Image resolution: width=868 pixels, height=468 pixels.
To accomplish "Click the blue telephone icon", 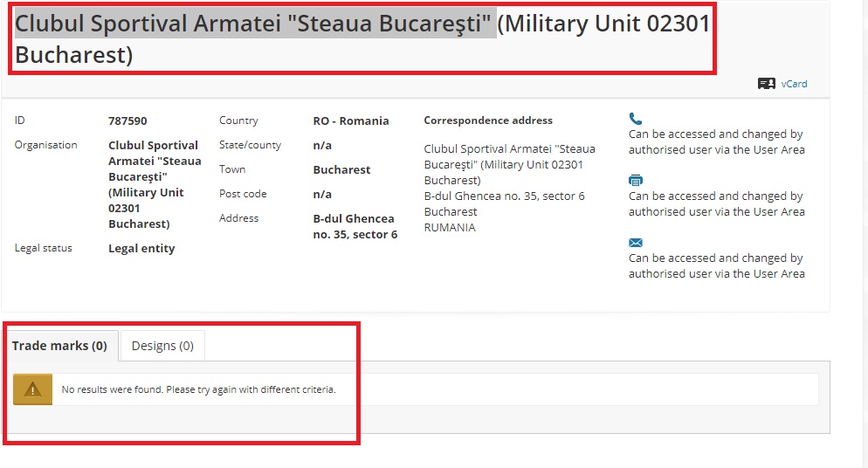I will 636,119.
